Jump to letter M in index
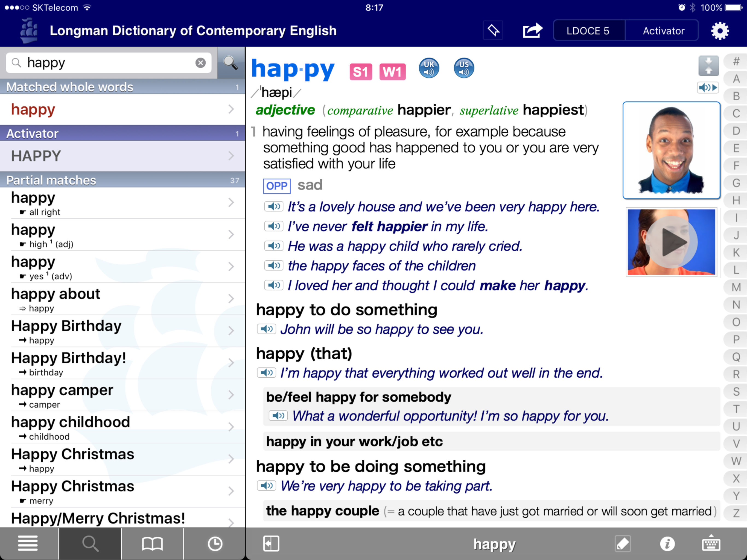The width and height of the screenshot is (747, 560). point(736,287)
